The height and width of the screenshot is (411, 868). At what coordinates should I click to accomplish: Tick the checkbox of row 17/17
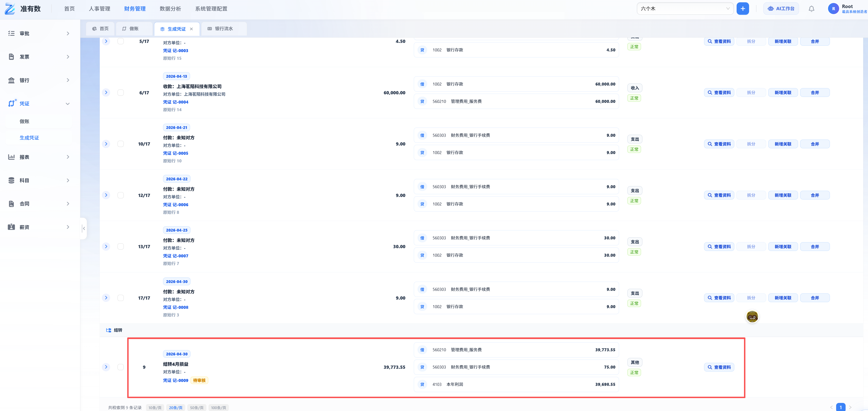click(x=121, y=298)
